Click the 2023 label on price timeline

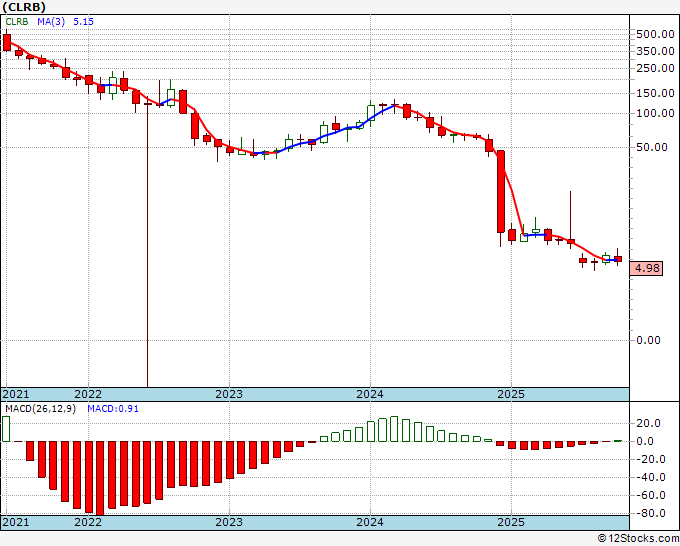coord(229,394)
